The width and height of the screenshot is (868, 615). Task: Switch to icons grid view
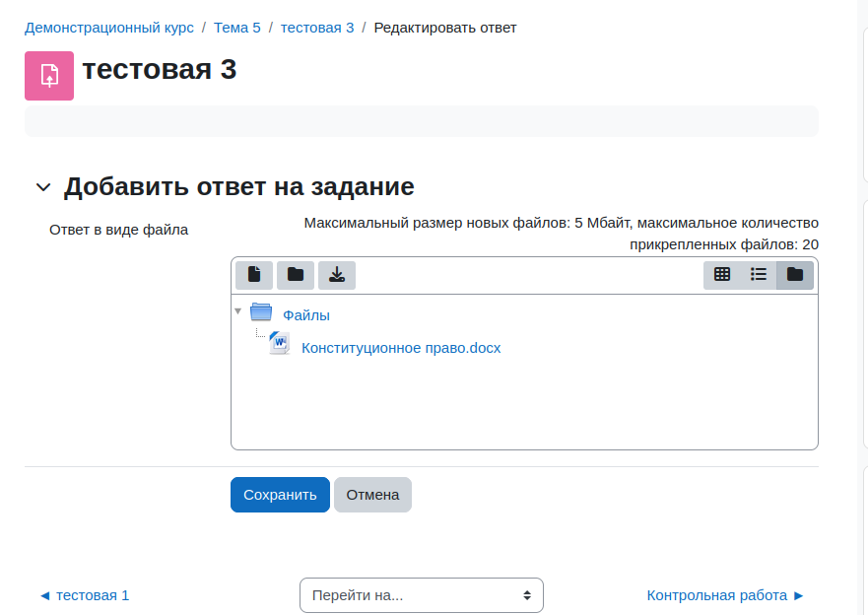[722, 275]
